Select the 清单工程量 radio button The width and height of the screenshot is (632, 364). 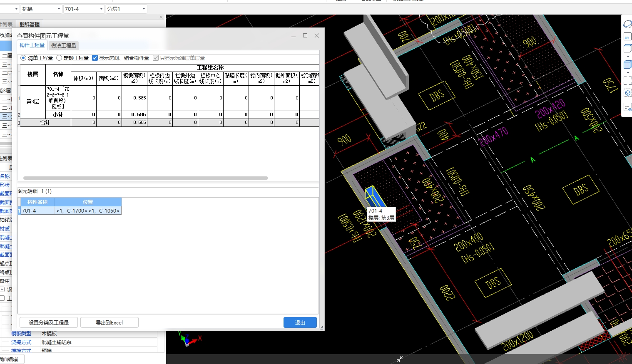23,58
